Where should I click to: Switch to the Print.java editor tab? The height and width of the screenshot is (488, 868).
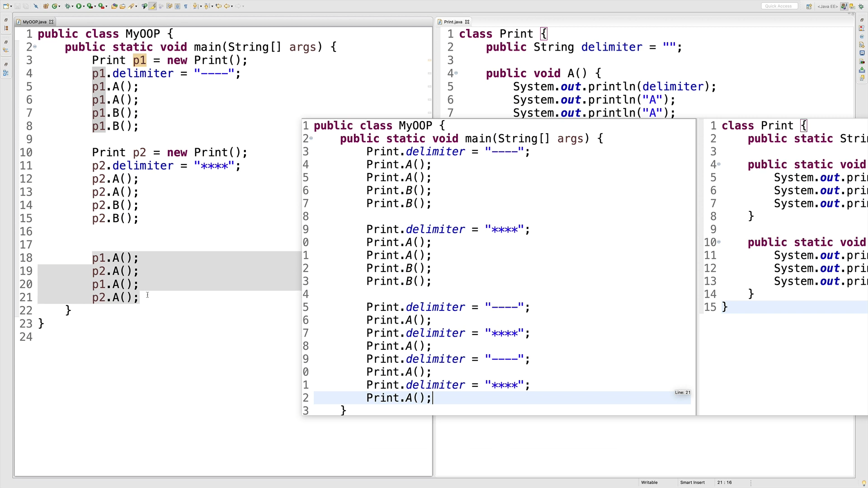point(453,22)
